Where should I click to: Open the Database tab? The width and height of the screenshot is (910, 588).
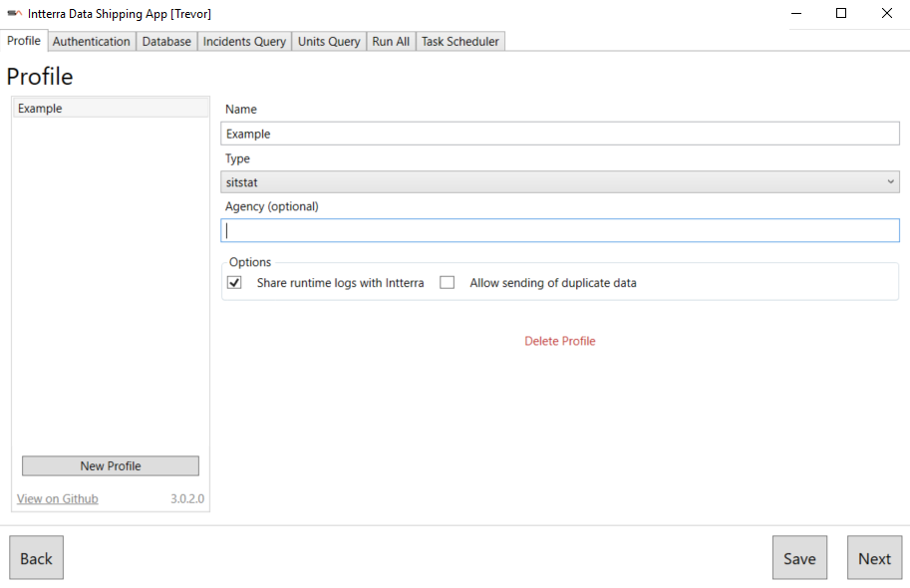pos(166,41)
